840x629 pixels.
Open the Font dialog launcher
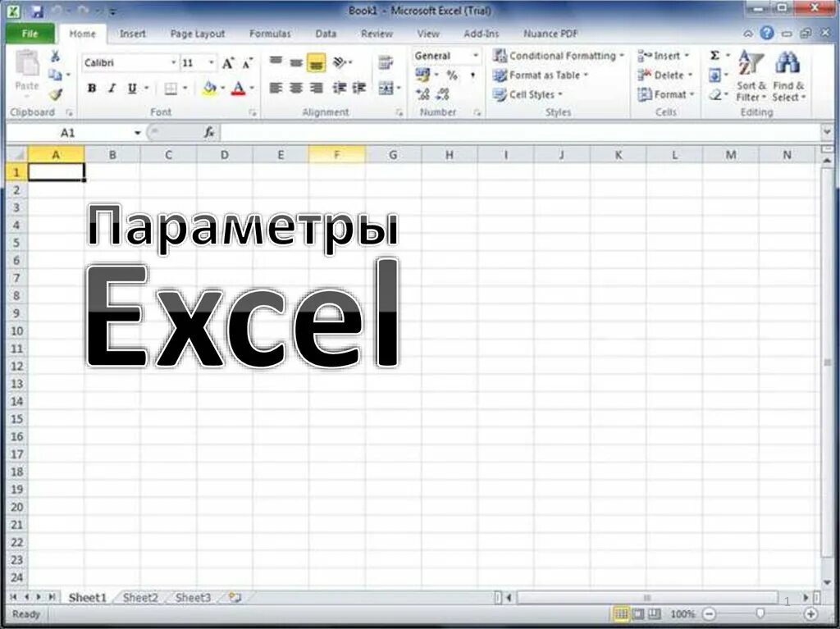(253, 113)
